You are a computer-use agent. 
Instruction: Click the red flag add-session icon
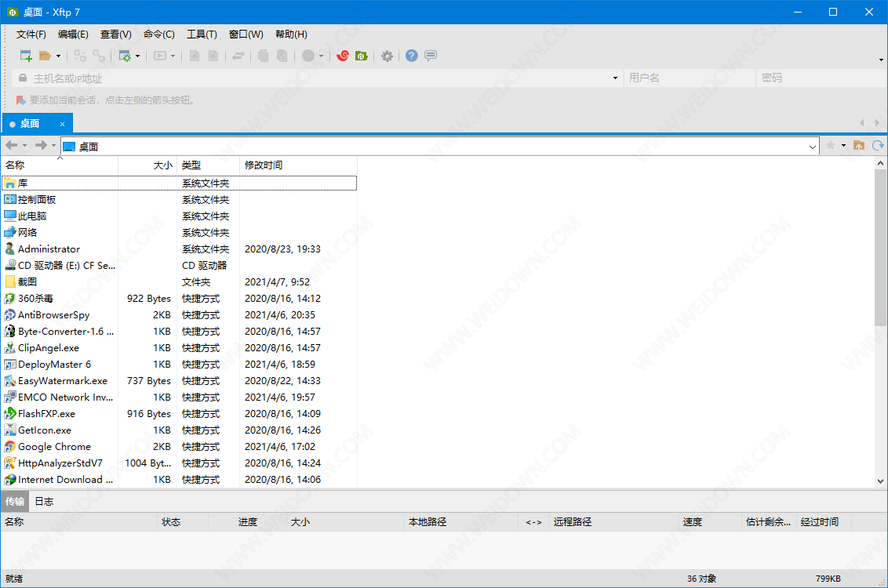coord(21,100)
